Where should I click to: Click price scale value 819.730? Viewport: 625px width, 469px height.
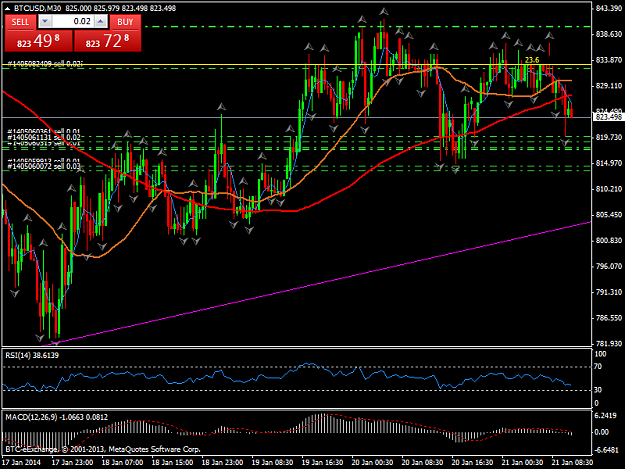pyautogui.click(x=608, y=137)
